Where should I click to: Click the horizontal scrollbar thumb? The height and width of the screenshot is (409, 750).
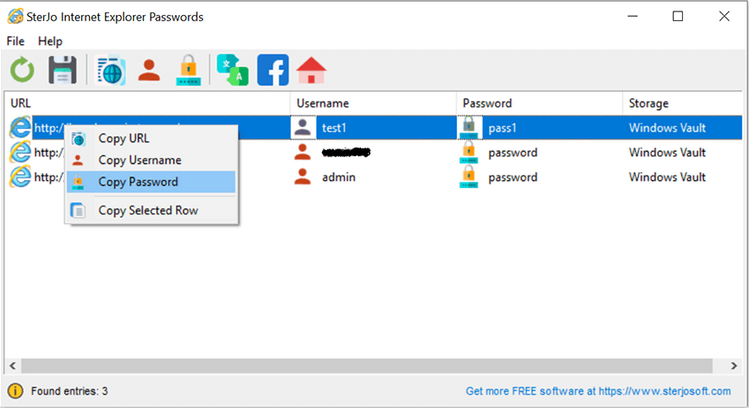[366, 365]
